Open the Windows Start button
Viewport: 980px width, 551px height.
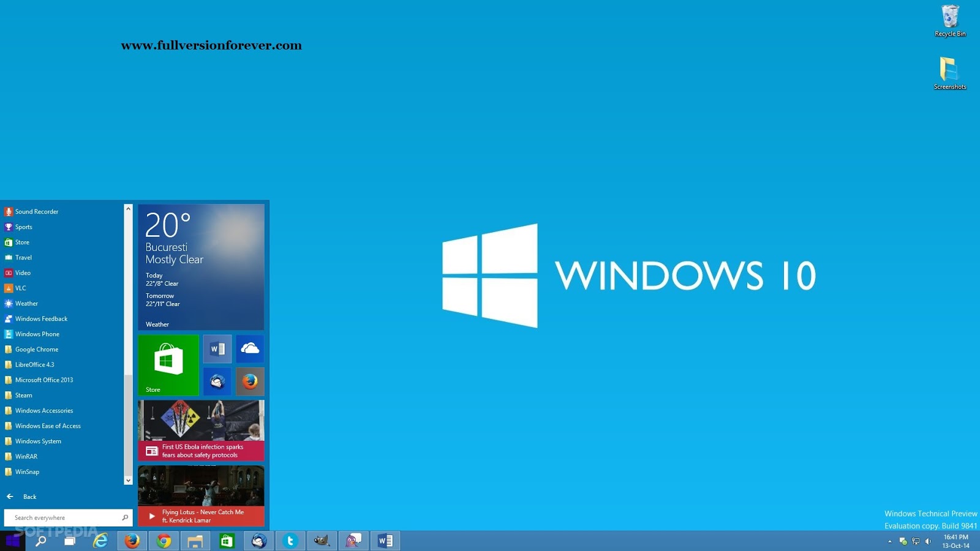click(x=12, y=541)
